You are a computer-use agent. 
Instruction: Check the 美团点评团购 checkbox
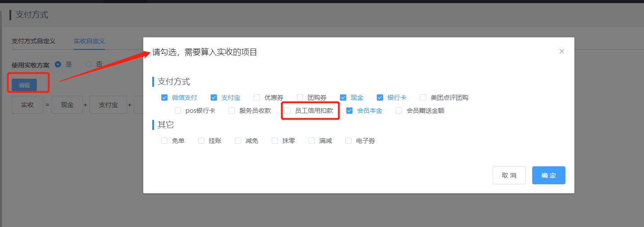coord(423,98)
